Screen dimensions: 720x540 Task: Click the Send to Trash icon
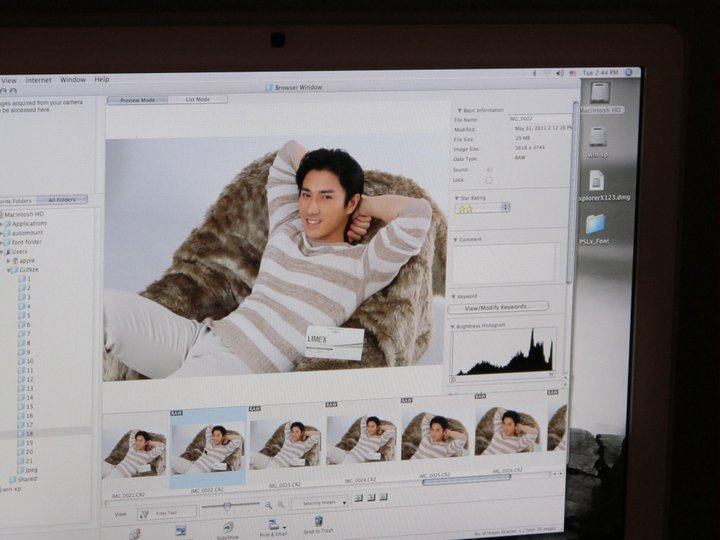318,521
